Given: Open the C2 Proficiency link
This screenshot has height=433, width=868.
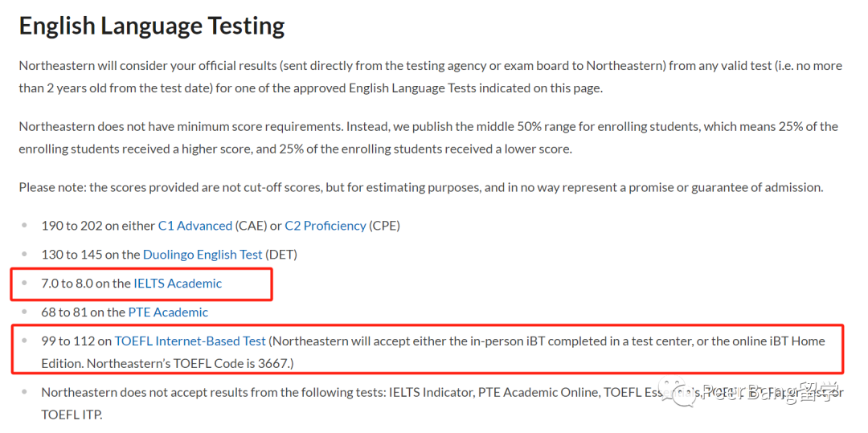Looking at the screenshot, I should [325, 226].
